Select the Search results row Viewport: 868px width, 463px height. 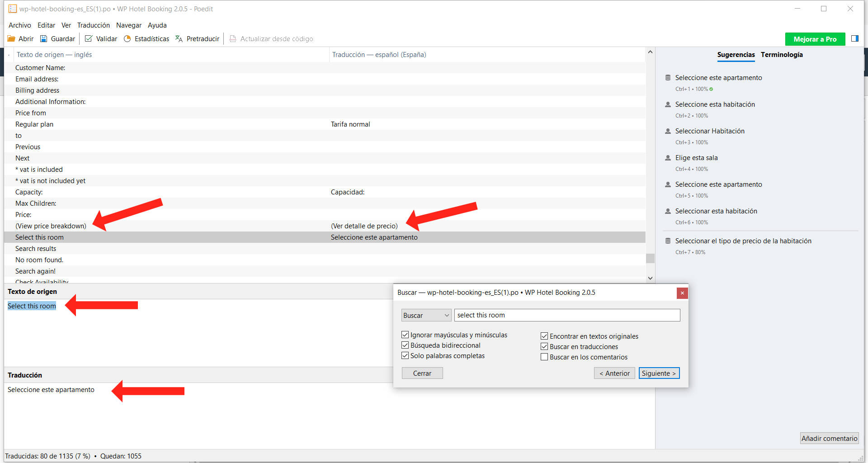[x=325, y=249]
